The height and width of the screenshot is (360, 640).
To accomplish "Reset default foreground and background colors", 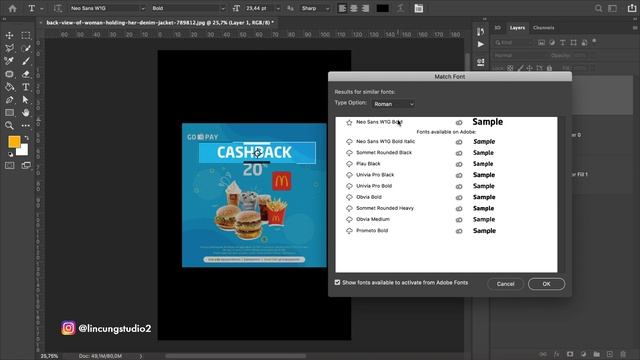I will pyautogui.click(x=10, y=155).
